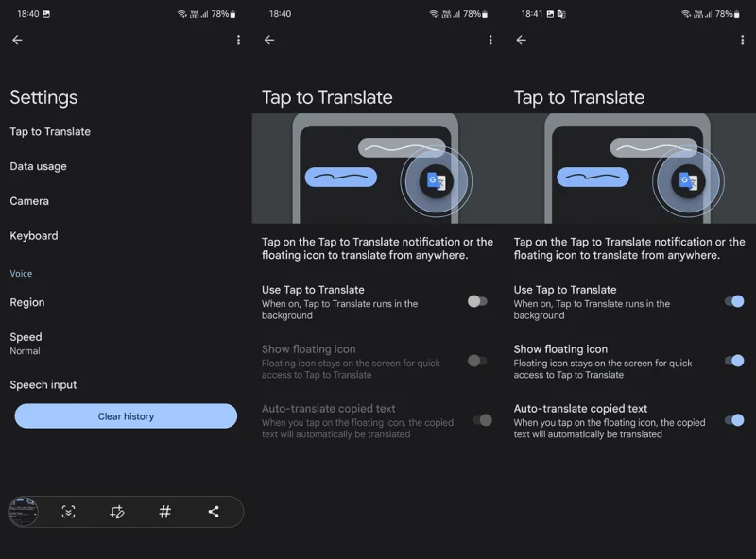Open Region setting under Voice
The image size is (756, 559).
tap(27, 302)
